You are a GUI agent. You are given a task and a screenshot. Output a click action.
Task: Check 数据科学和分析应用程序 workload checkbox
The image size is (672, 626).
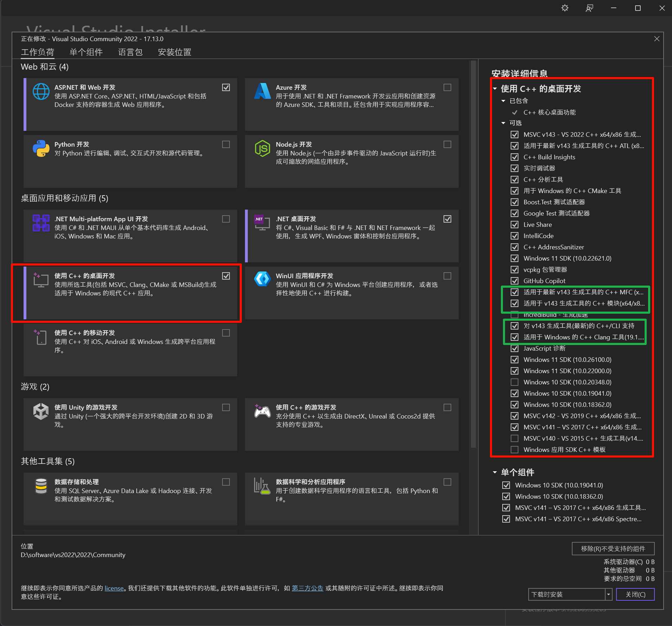[x=447, y=482]
